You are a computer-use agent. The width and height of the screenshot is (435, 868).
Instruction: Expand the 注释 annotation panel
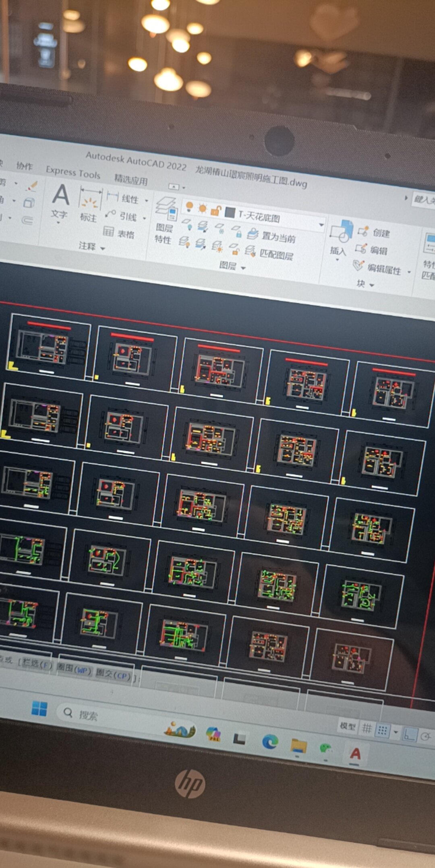click(92, 246)
